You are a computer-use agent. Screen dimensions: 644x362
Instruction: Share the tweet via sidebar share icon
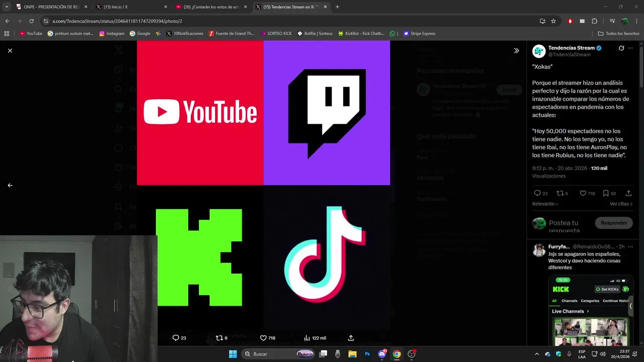[628, 193]
